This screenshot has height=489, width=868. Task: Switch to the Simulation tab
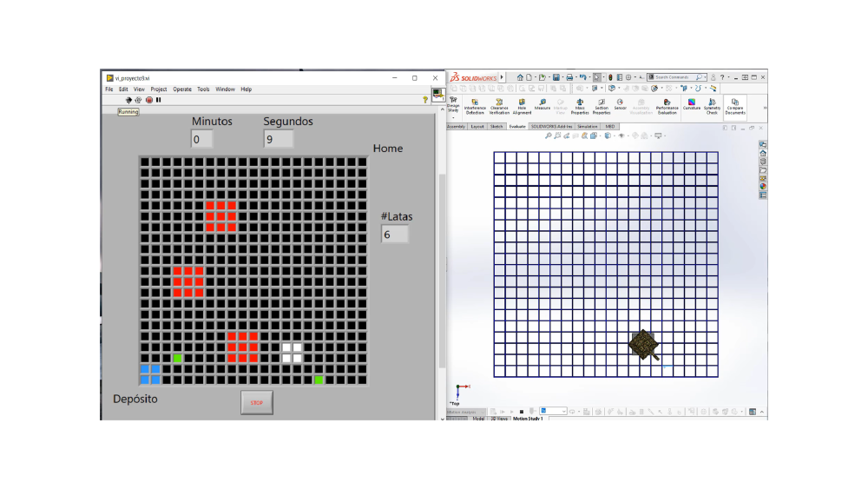(588, 127)
